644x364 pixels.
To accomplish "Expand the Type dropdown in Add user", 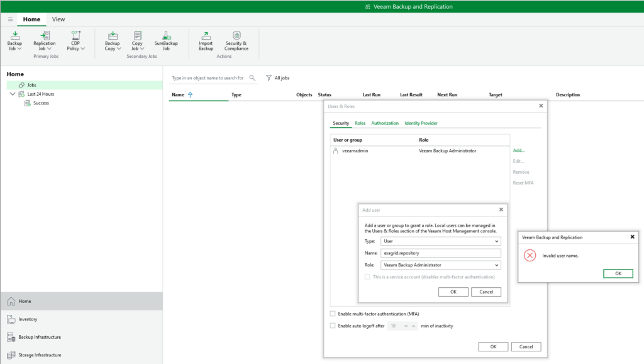I will click(496, 241).
